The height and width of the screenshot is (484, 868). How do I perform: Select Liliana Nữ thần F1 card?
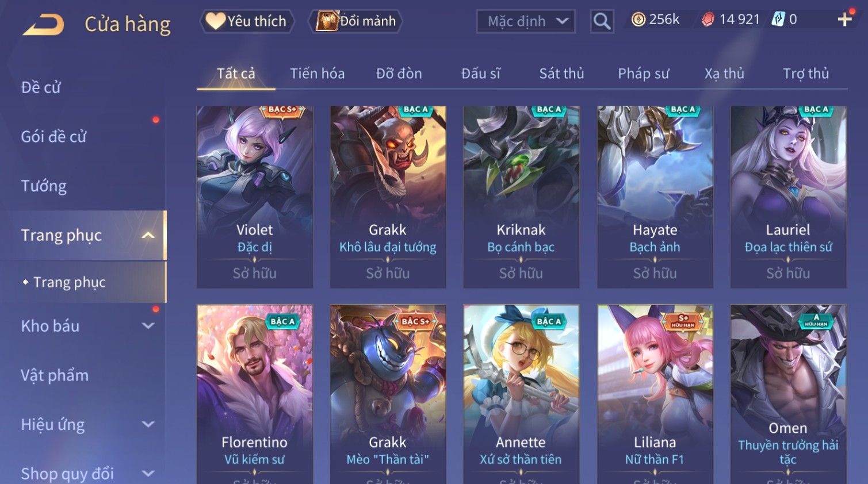click(655, 394)
